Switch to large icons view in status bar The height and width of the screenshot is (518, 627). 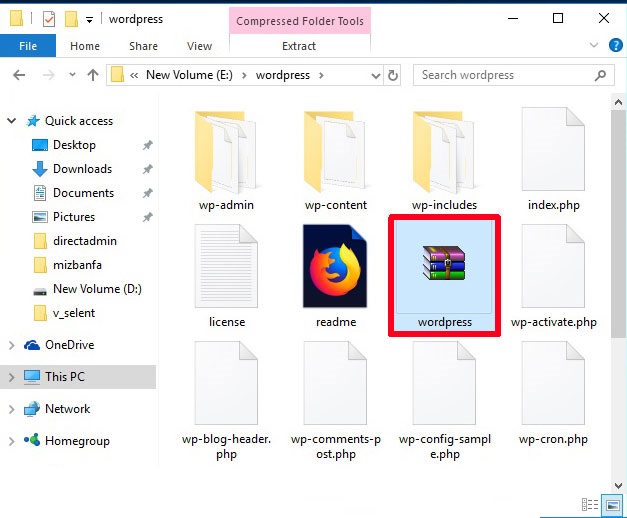point(611,505)
